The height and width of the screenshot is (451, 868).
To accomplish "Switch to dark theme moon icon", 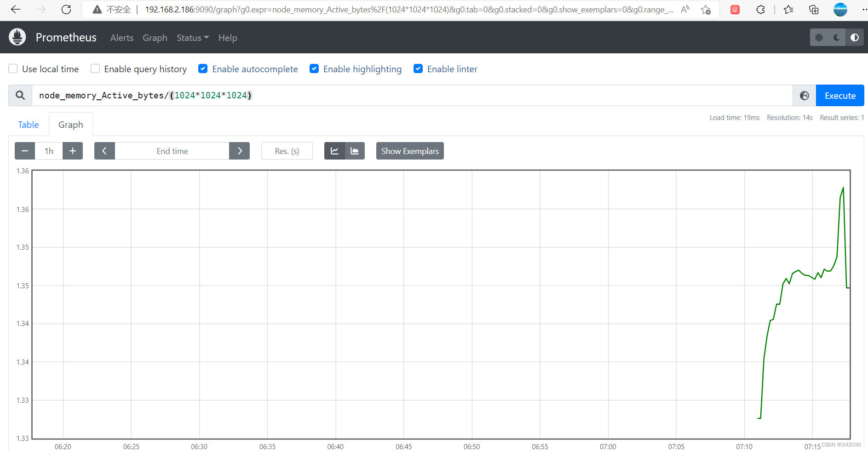I will 837,38.
